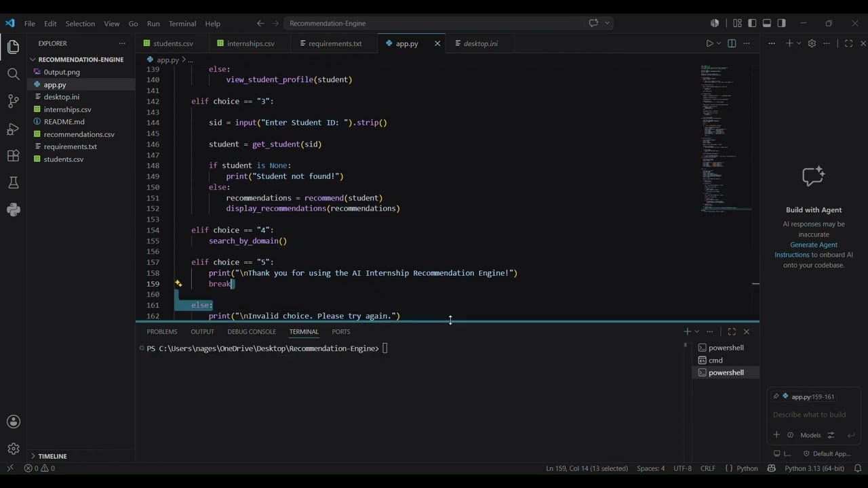
Task: Collapse the RECOMMENDATION-ENGINE folder section
Action: (x=81, y=60)
